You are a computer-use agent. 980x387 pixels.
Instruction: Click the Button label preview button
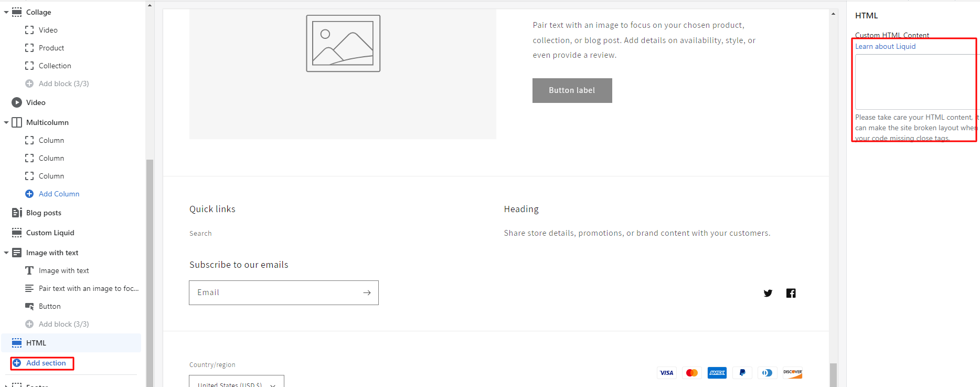[572, 90]
